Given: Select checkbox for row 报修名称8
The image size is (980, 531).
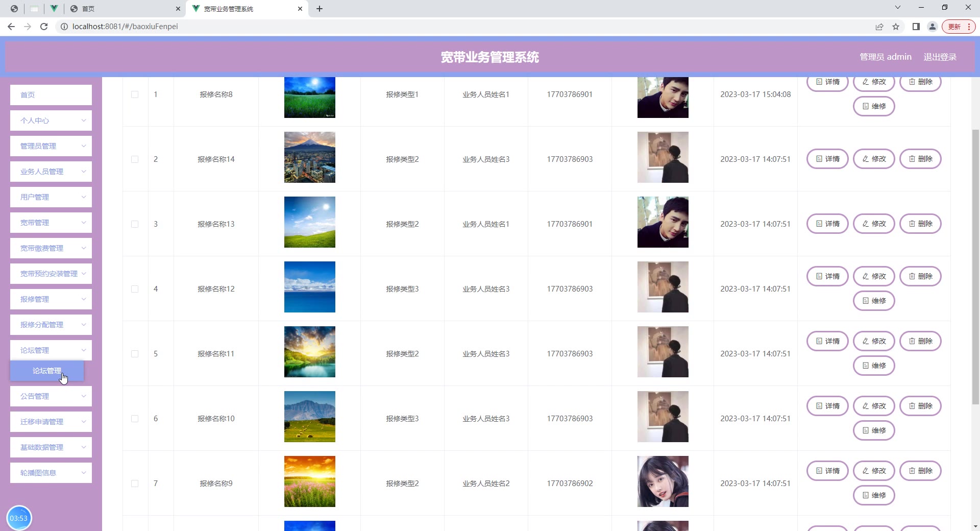Looking at the screenshot, I should pyautogui.click(x=135, y=94).
